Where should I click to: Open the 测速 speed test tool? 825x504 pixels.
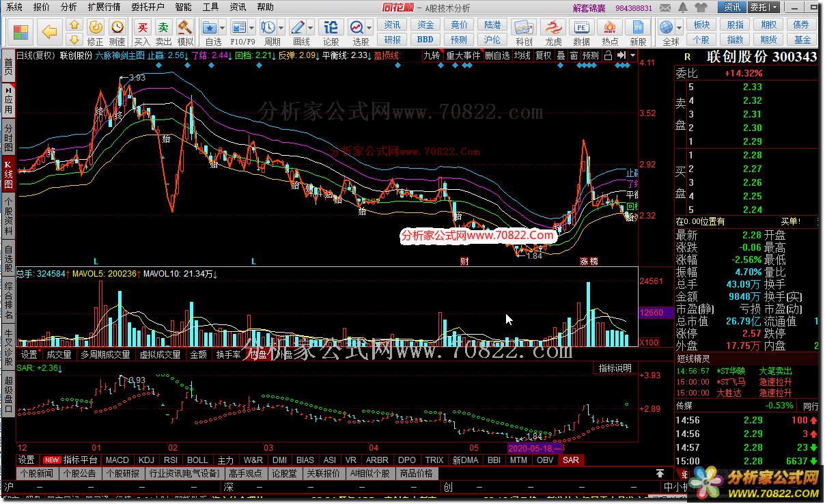pos(117,32)
